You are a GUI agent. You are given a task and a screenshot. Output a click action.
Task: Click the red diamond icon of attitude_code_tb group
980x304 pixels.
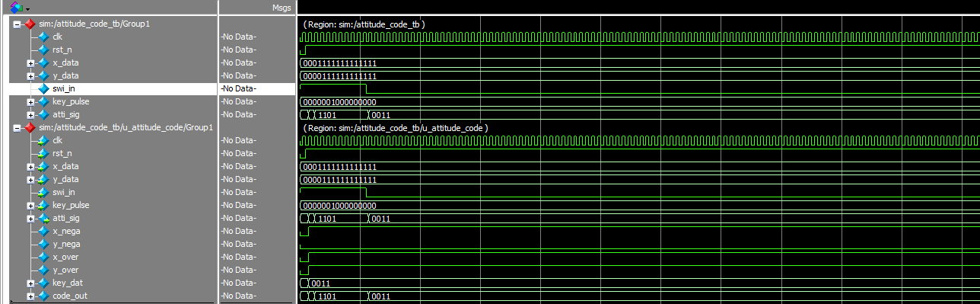30,24
